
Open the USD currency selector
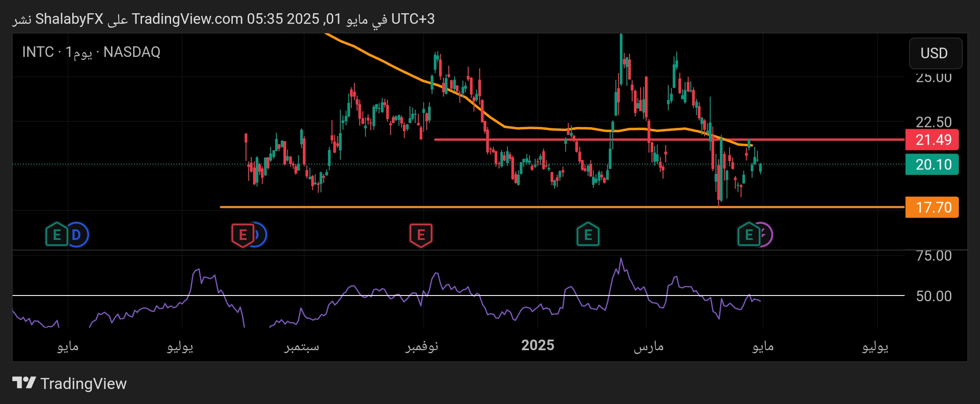(935, 53)
